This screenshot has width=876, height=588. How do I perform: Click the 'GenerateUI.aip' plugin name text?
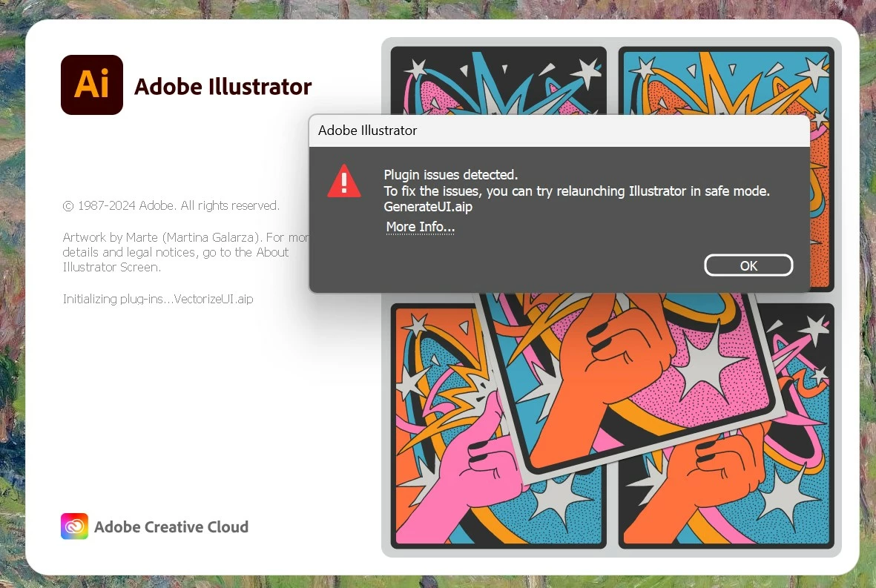(428, 207)
